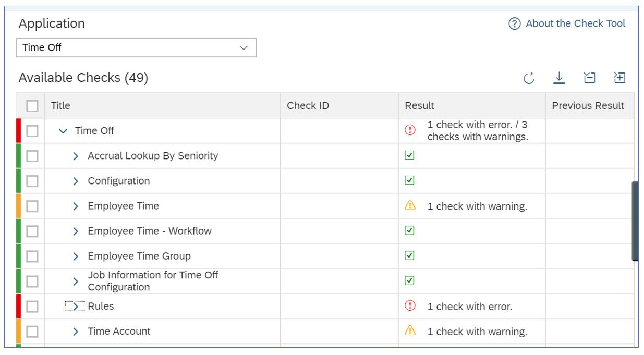
Task: Click the collapse all rows icon
Action: click(x=589, y=78)
